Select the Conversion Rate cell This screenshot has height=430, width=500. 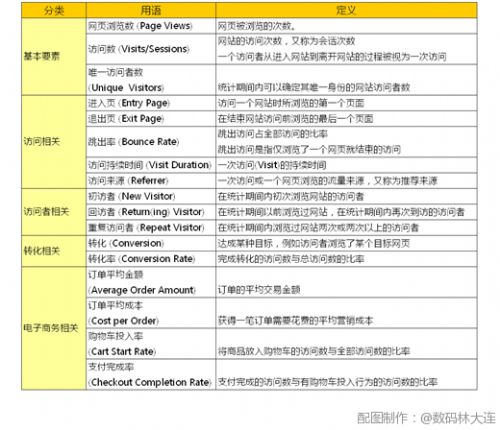151,259
